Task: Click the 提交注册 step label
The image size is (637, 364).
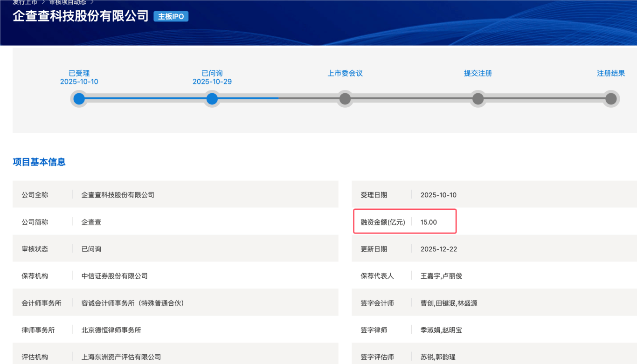Action: tap(478, 73)
